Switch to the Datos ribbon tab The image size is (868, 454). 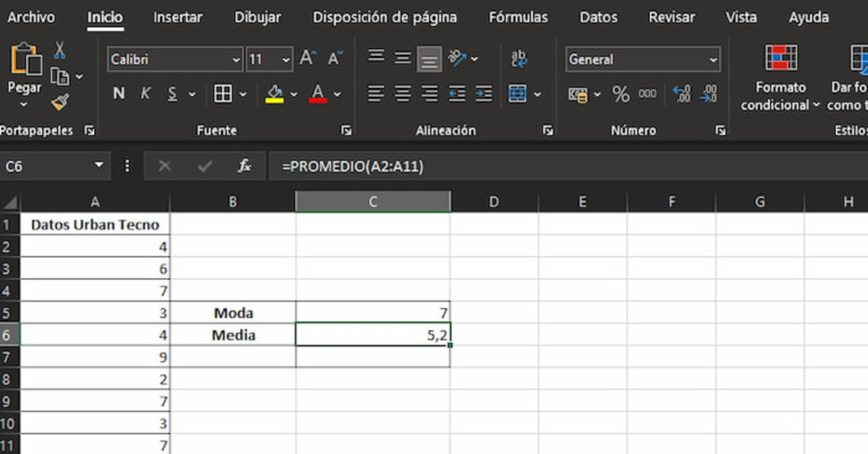coord(598,17)
